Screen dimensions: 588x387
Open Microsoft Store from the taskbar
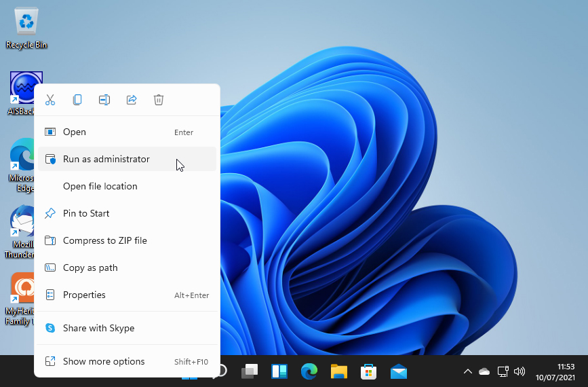click(369, 371)
